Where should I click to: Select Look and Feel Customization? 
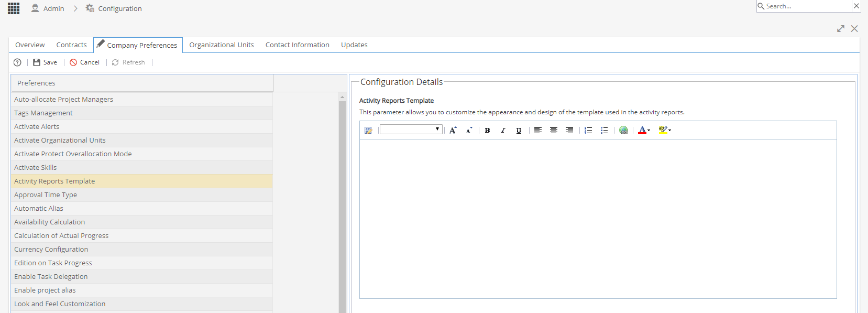tap(141, 304)
